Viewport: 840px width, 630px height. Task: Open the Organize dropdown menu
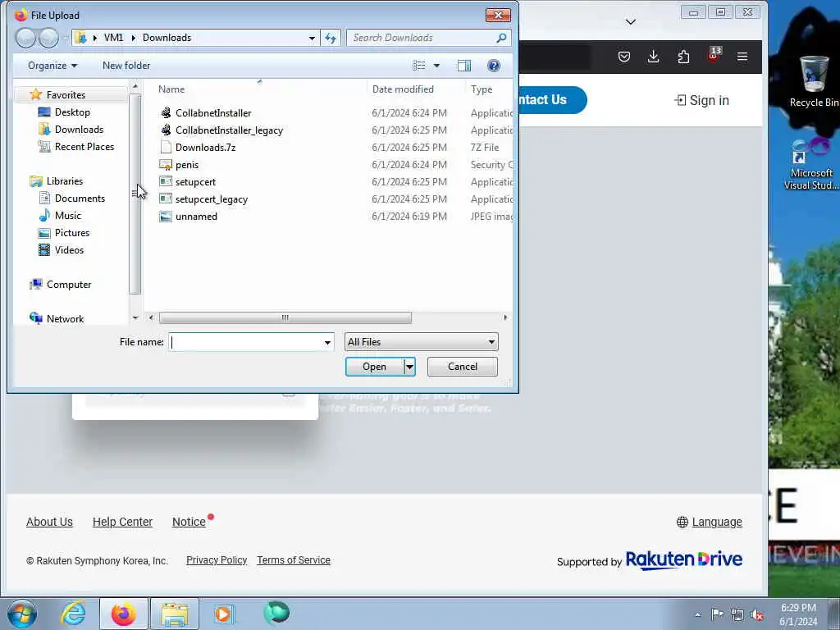(x=52, y=66)
